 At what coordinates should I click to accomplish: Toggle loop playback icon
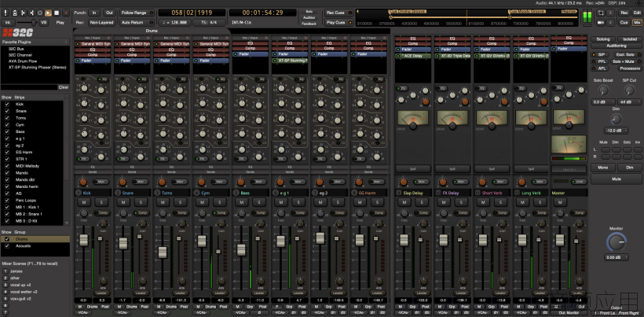(x=40, y=13)
